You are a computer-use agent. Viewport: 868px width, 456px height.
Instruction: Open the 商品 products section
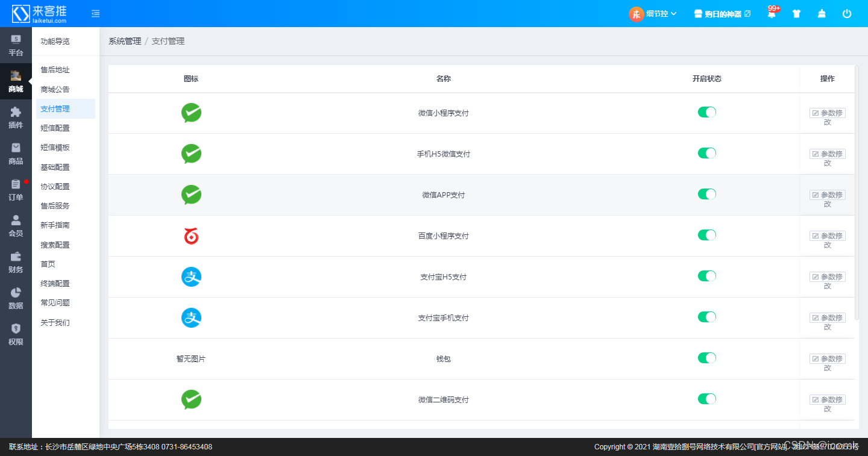pyautogui.click(x=16, y=154)
